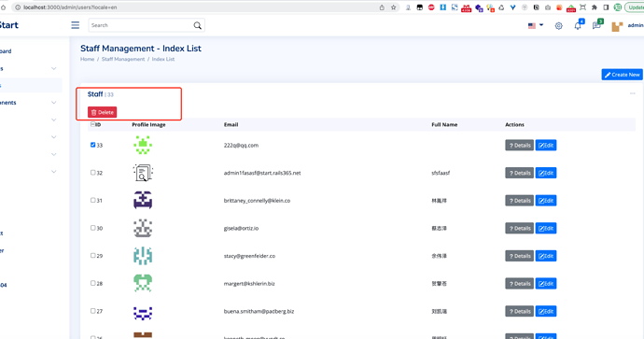The height and width of the screenshot is (339, 644).
Task: Edit user 222q@qq.com
Action: [x=546, y=145]
